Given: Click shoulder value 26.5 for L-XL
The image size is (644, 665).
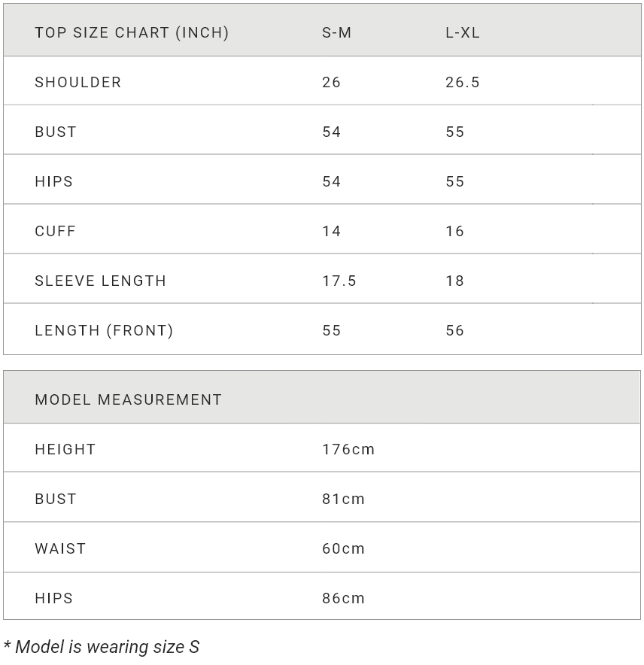Looking at the screenshot, I should 463,82.
